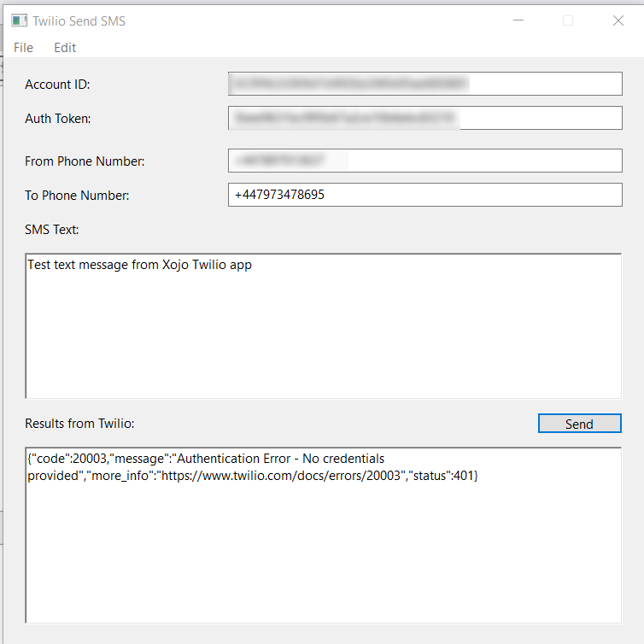Screen dimensions: 644x644
Task: Click the To Phone Number field
Action: click(424, 195)
